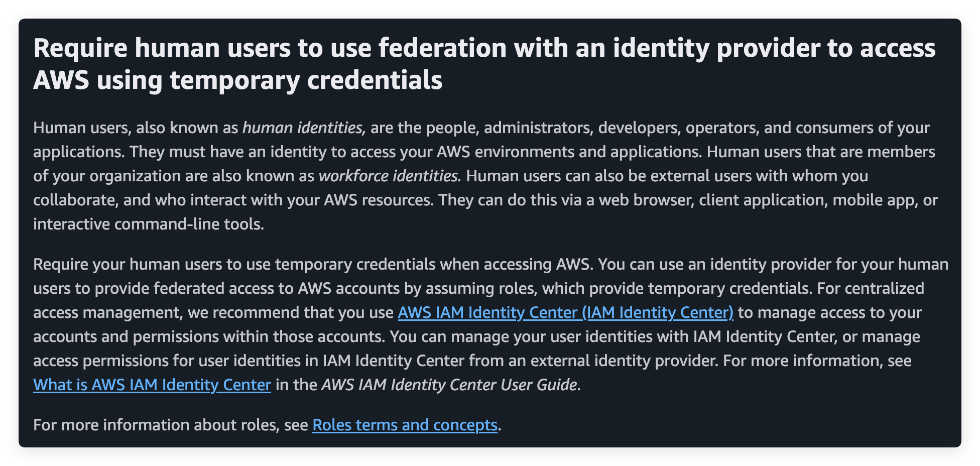
Task: Click the sentence starting Require your human users
Action: click(312, 265)
